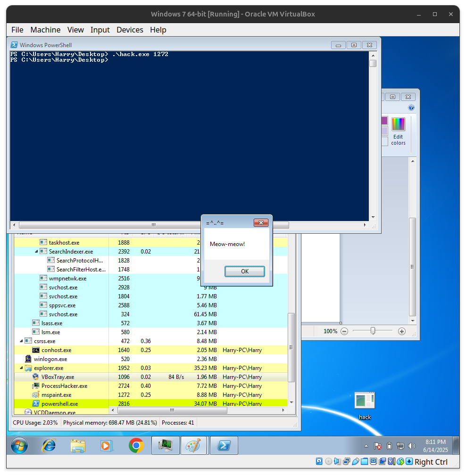The height and width of the screenshot is (476, 466).
Task: Select the lsass.exe process row
Action: tap(150, 323)
